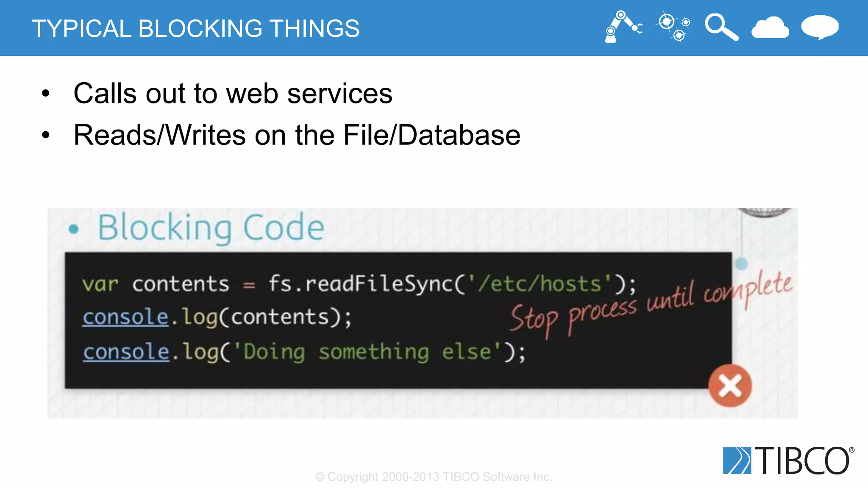Image resolution: width=868 pixels, height=488 pixels.
Task: Click the 'Stop process until complete' annotation
Action: tap(651, 305)
